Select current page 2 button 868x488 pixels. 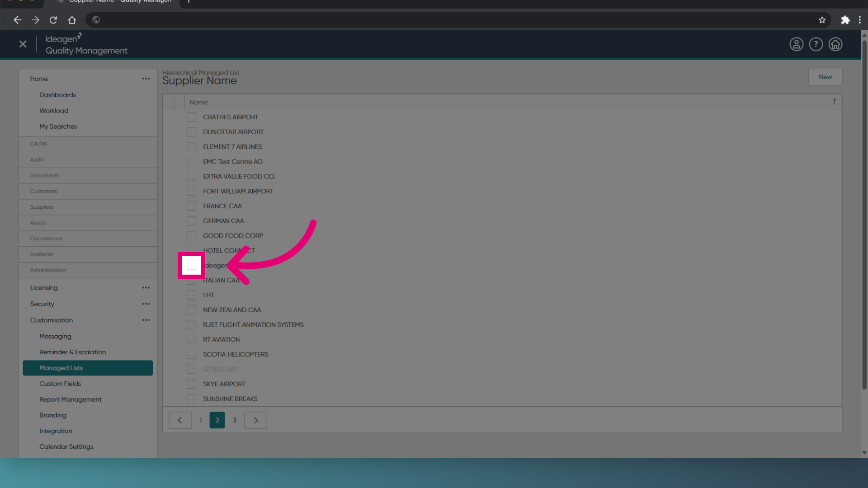pos(217,420)
